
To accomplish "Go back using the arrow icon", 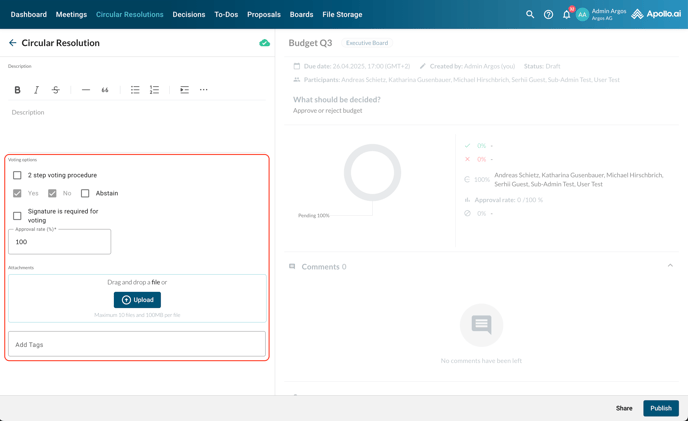I will click(x=13, y=43).
